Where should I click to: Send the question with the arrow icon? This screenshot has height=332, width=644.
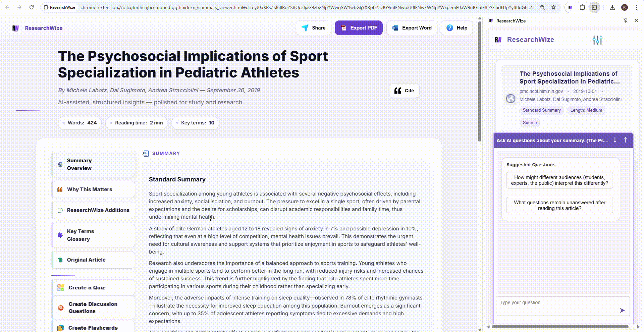[x=622, y=311]
